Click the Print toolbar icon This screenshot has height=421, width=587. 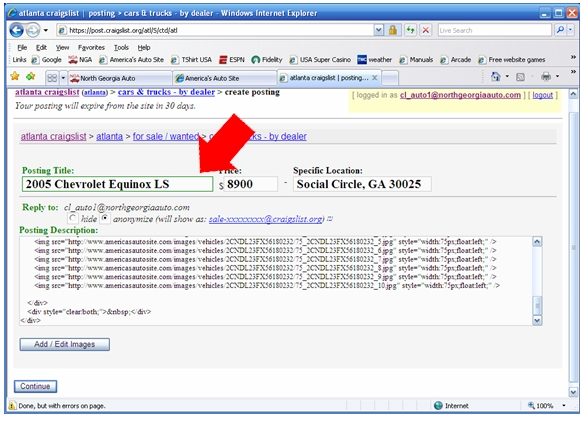coord(546,77)
